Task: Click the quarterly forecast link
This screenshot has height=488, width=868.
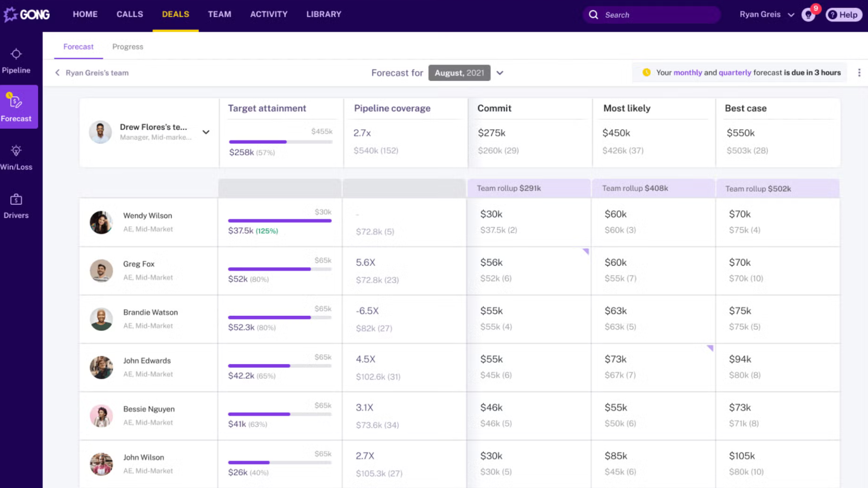Action: pos(735,73)
